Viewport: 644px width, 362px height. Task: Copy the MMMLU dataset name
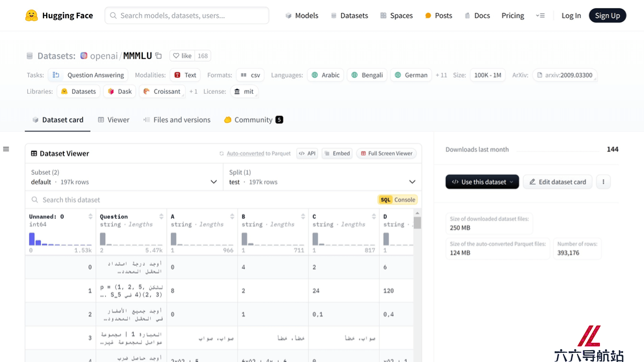tap(158, 56)
